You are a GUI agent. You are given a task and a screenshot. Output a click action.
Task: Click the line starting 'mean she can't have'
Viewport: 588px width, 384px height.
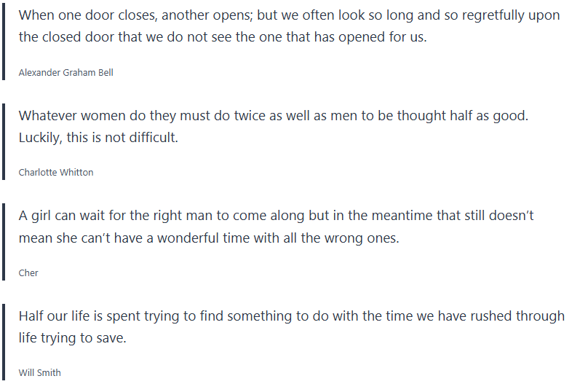[x=209, y=238]
